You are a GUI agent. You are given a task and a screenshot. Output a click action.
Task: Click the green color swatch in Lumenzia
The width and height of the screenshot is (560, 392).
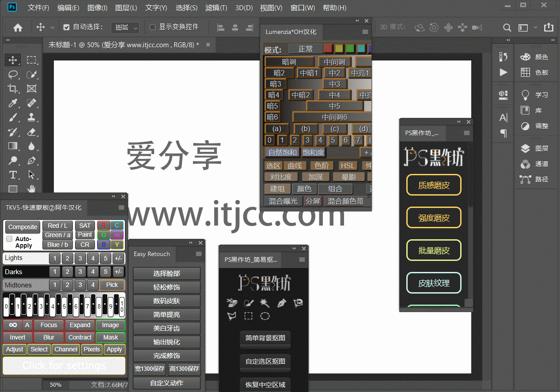click(350, 49)
